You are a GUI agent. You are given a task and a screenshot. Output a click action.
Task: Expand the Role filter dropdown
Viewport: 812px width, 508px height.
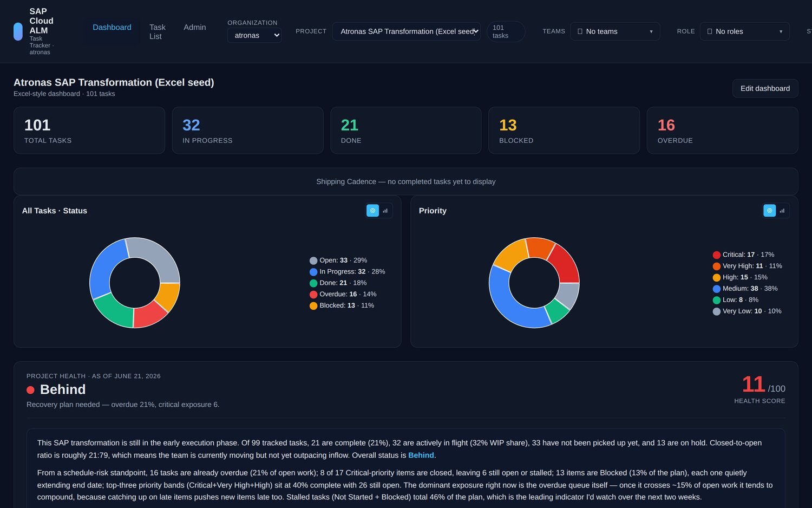point(745,31)
